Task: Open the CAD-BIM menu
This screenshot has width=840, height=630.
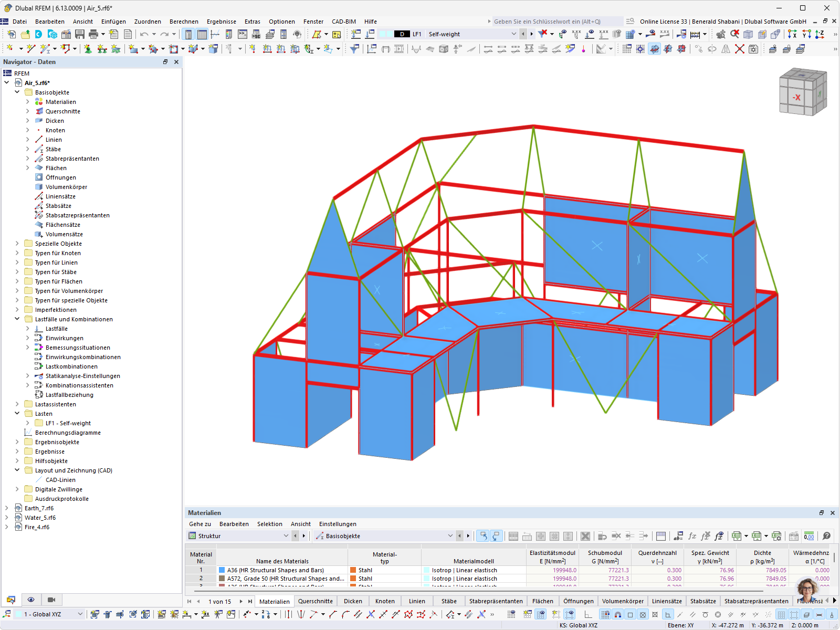Action: (x=343, y=22)
